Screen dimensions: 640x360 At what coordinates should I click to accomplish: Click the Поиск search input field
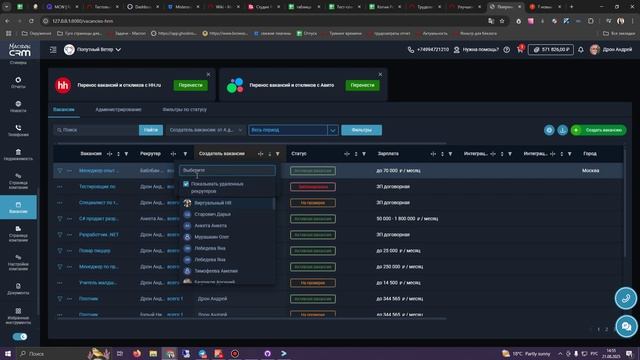(96, 130)
